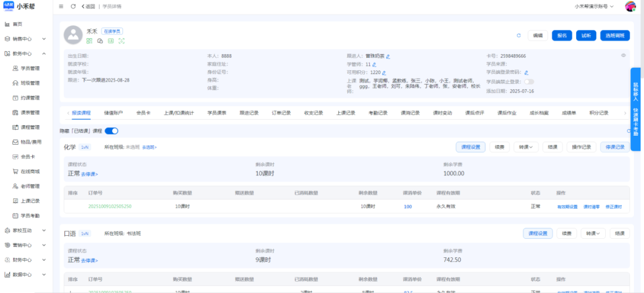Click the 去选班 link for 化学
Screen dimensions: 644x293
point(149,147)
